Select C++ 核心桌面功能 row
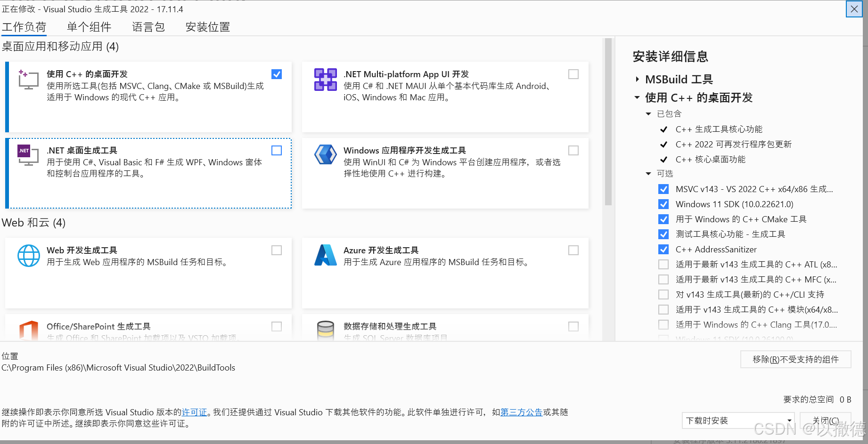This screenshot has height=444, width=868. tap(710, 160)
